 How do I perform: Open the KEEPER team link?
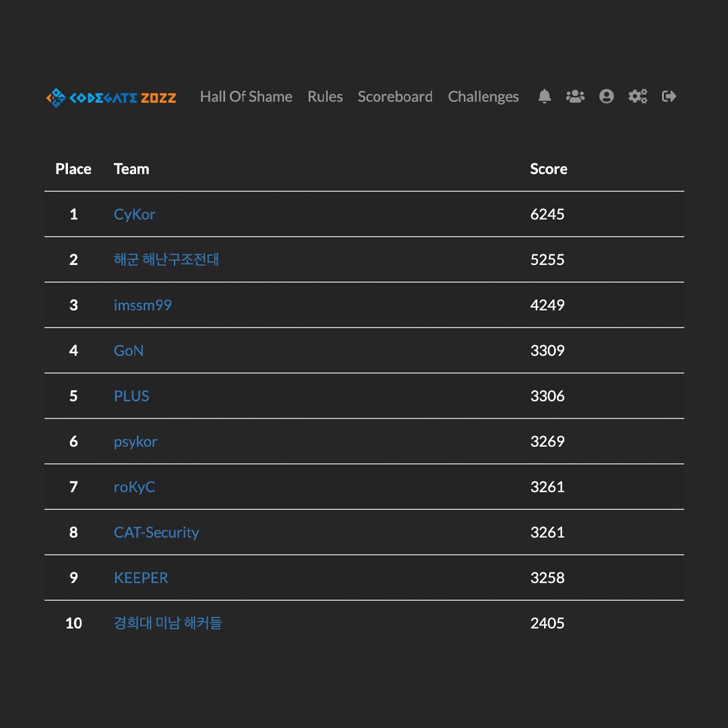pyautogui.click(x=141, y=578)
